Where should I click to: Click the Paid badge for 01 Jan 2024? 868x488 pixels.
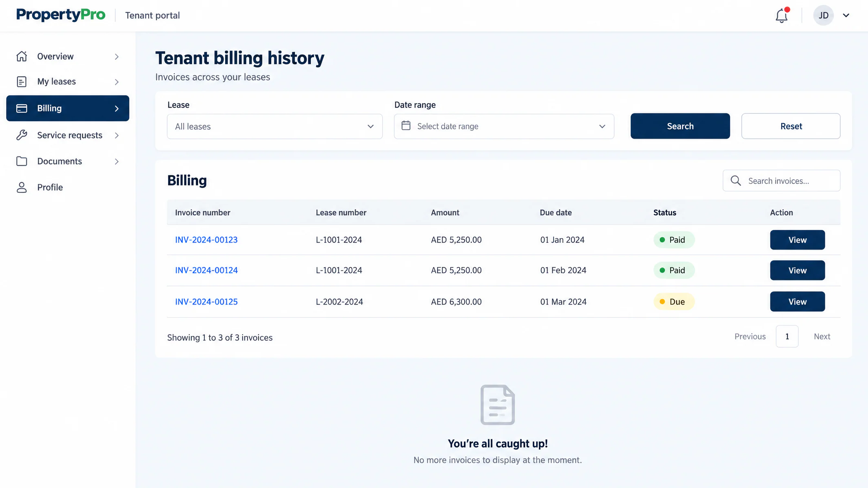tap(674, 240)
